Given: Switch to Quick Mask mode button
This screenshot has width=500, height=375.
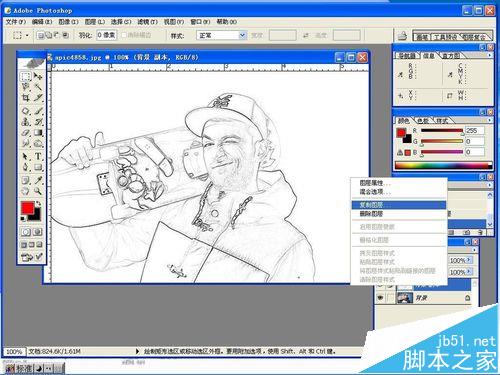Looking at the screenshot, I should tap(38, 232).
